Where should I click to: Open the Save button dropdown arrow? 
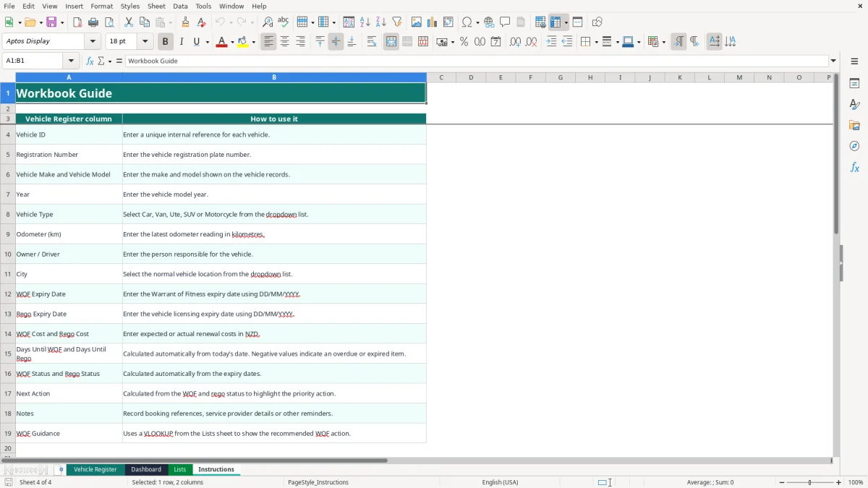tap(62, 22)
